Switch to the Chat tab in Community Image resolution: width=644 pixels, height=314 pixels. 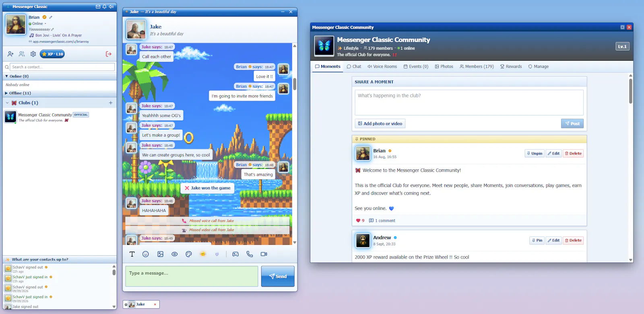[354, 67]
